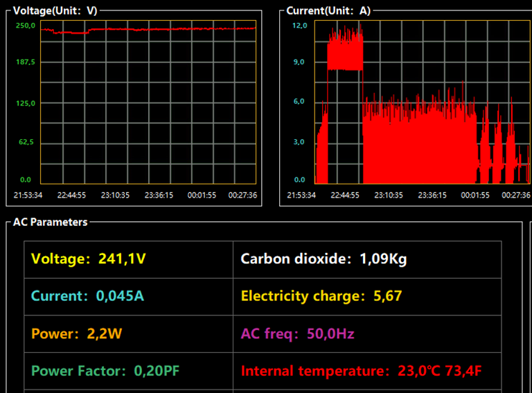Click the 250,0 label on voltage axis
Viewport: 532px width, 393px height.
(x=24, y=26)
